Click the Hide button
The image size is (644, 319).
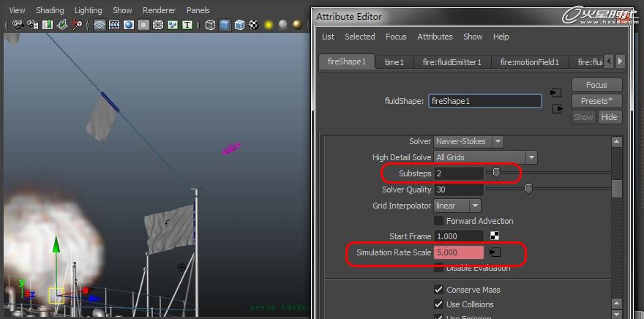(609, 117)
